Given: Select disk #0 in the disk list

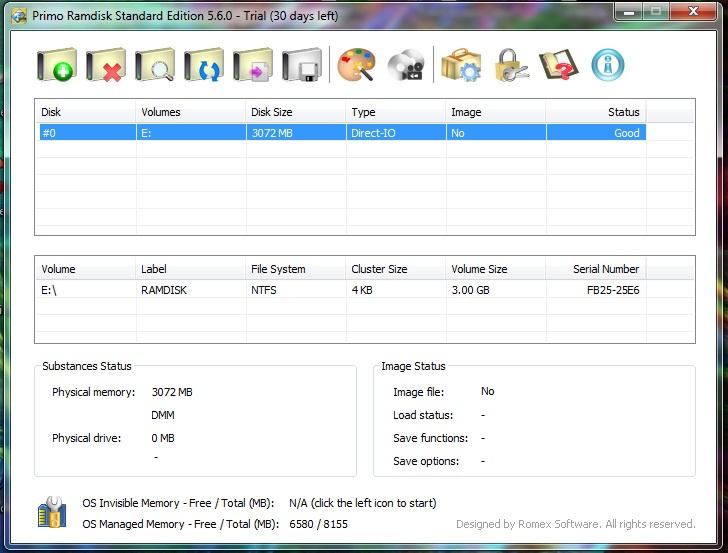Looking at the screenshot, I should tap(342, 133).
